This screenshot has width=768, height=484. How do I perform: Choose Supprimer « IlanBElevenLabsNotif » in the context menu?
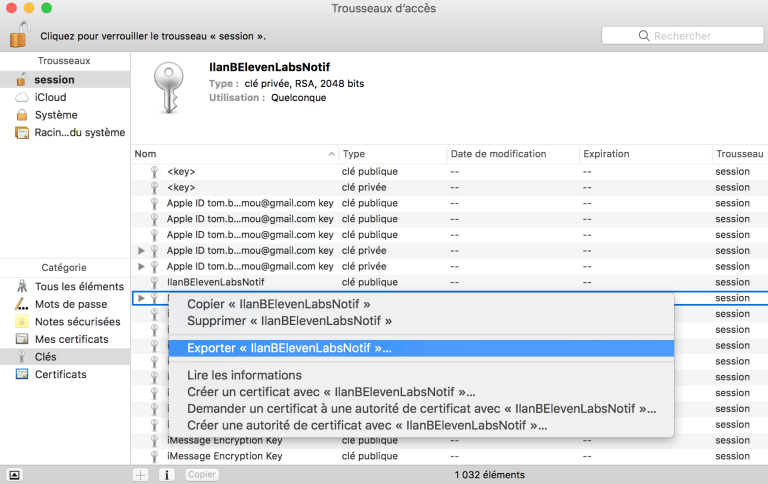coord(289,321)
